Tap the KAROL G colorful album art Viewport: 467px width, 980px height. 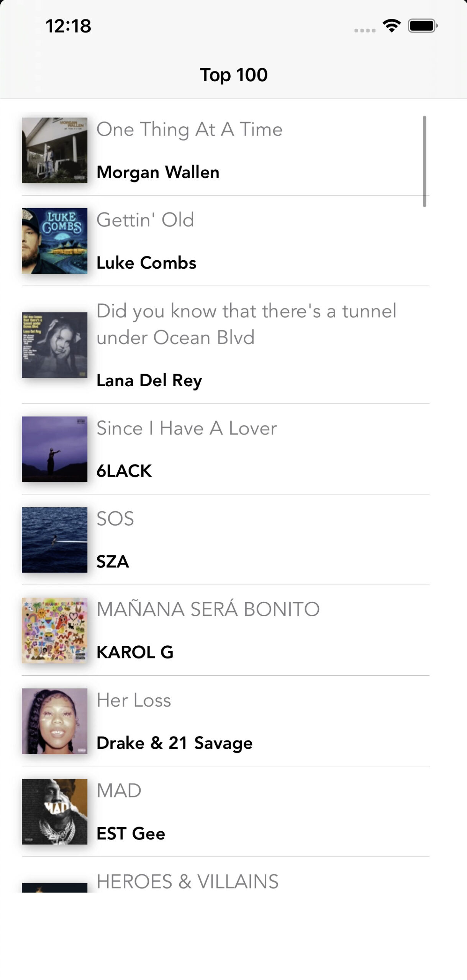point(54,630)
